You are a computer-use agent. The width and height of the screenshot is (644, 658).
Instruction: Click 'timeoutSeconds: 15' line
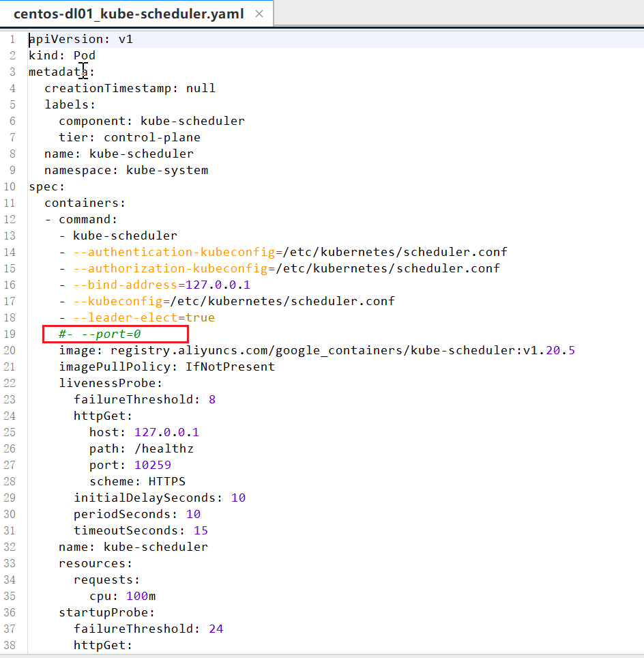(141, 530)
